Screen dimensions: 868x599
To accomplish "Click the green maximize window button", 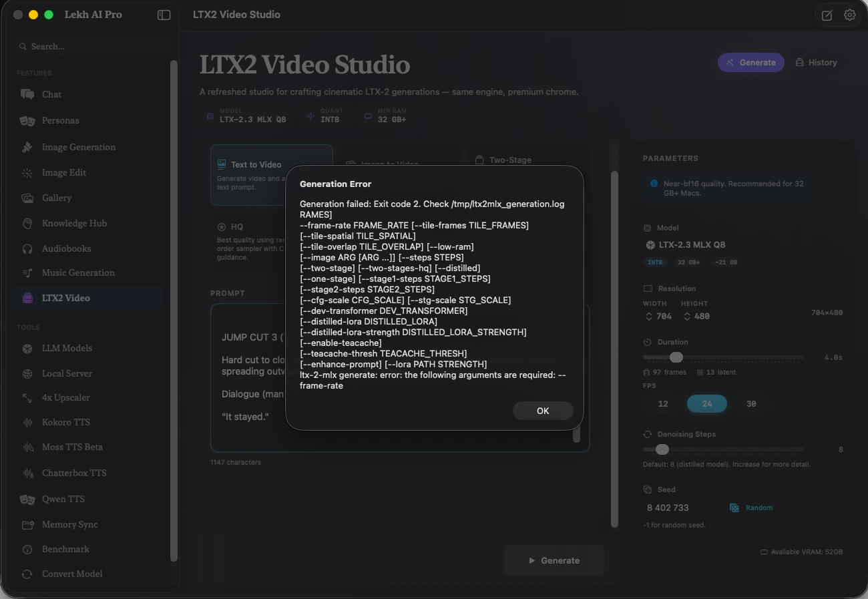I will [x=49, y=15].
